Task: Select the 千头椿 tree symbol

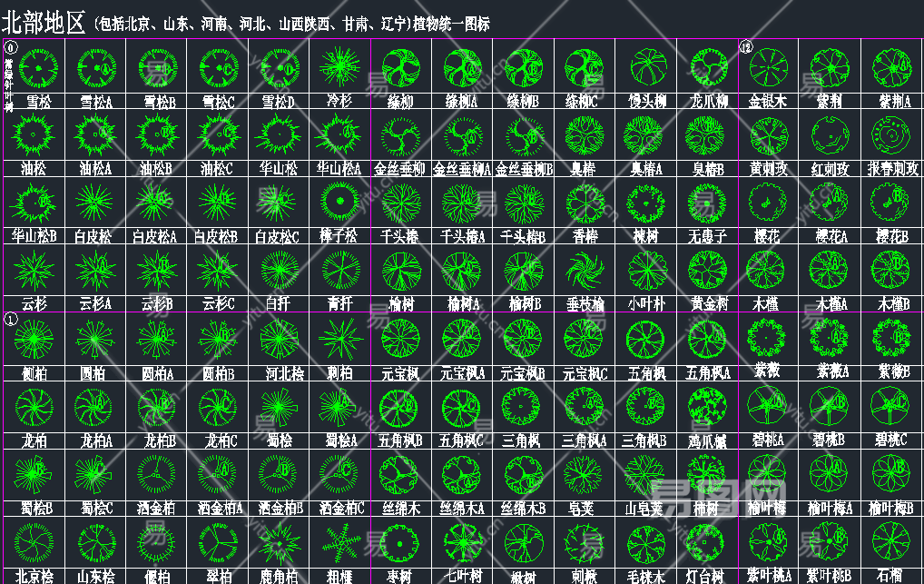Action: (x=401, y=203)
